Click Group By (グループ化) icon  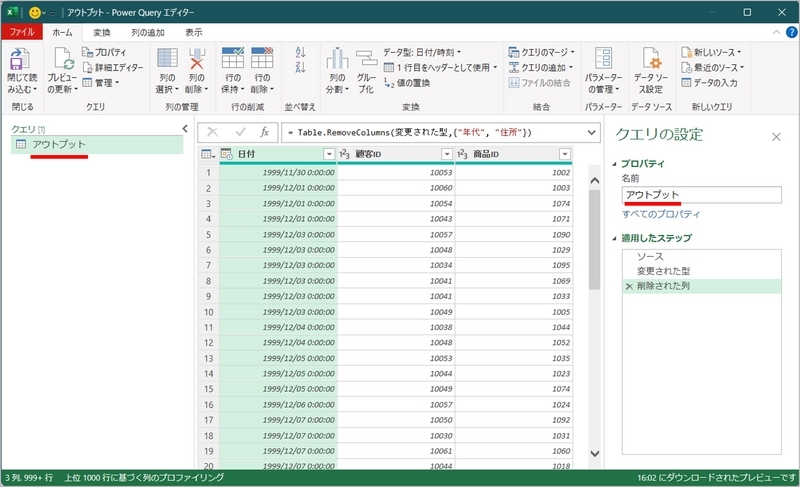(x=366, y=58)
